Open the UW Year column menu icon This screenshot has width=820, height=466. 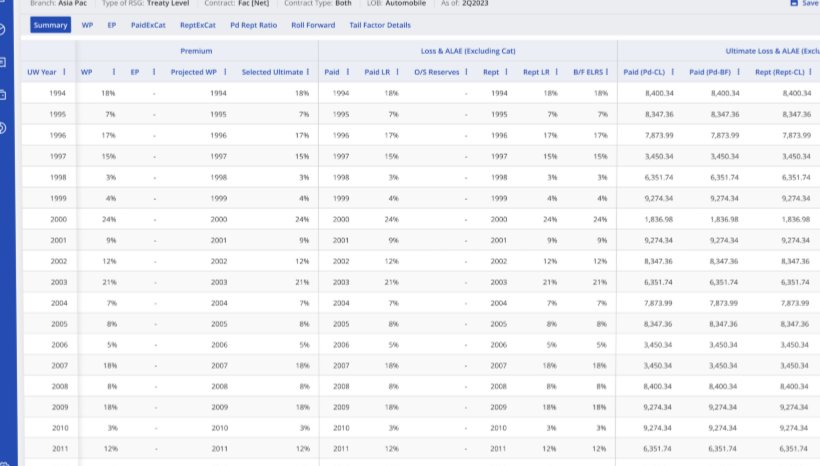pyautogui.click(x=64, y=72)
